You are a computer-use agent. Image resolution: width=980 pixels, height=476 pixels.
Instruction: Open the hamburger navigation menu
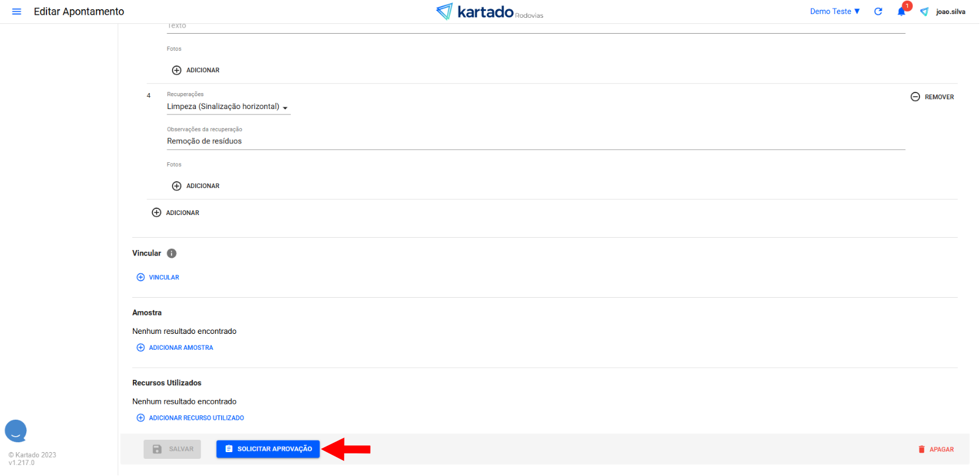[x=17, y=12]
